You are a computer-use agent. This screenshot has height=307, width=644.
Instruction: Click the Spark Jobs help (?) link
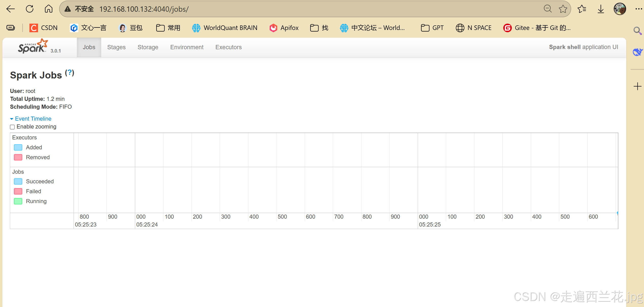[x=69, y=73]
